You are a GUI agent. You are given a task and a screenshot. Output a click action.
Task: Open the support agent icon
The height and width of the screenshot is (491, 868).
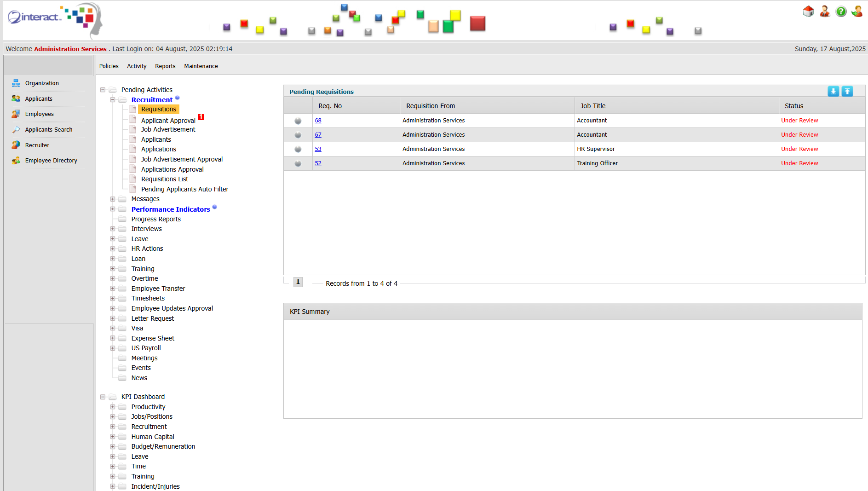(825, 12)
